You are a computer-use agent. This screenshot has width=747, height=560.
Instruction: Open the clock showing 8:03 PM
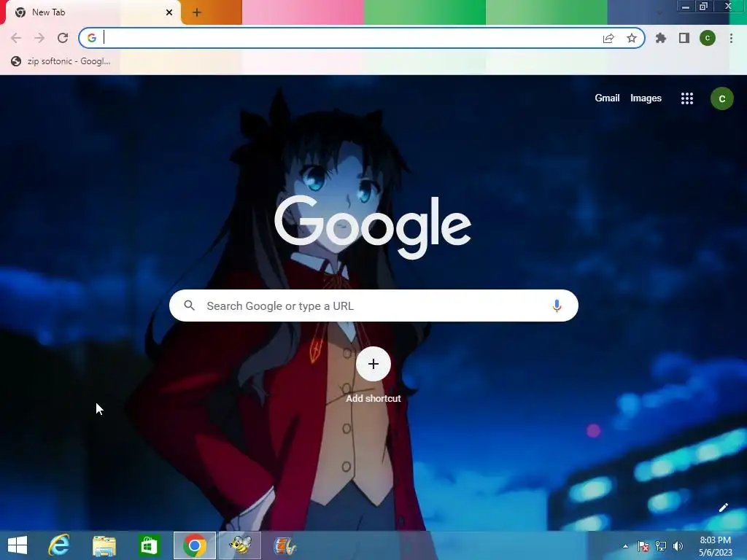[715, 546]
